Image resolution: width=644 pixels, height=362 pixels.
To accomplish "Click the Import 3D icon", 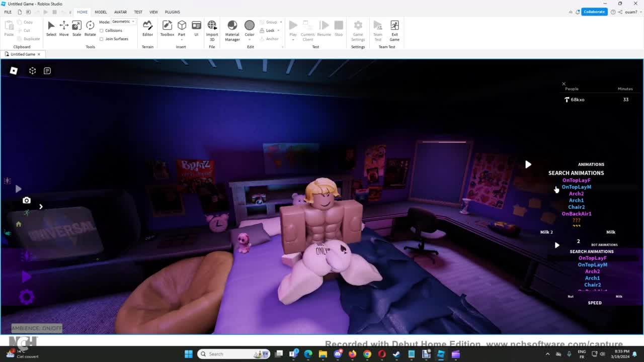I will point(212,28).
